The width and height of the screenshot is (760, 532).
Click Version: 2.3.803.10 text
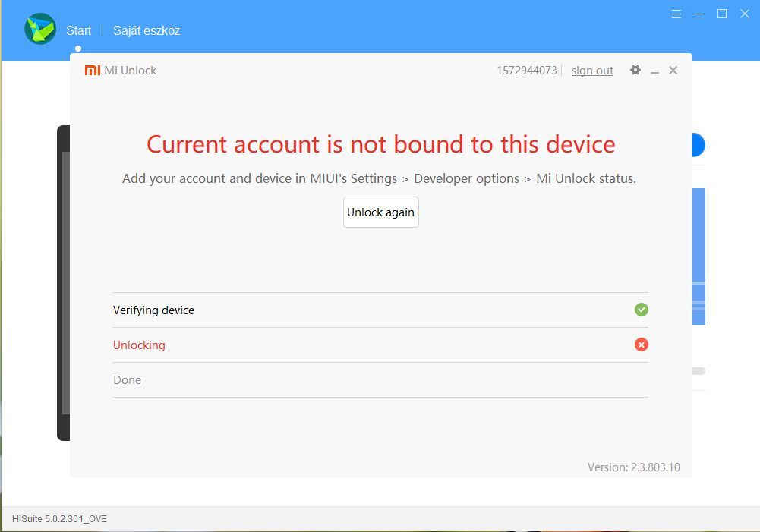pos(633,467)
